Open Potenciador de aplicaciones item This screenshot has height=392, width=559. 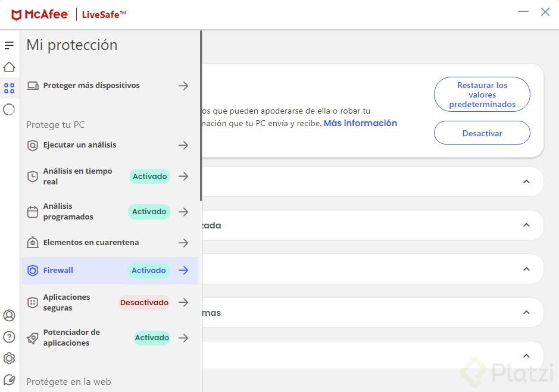(110, 338)
